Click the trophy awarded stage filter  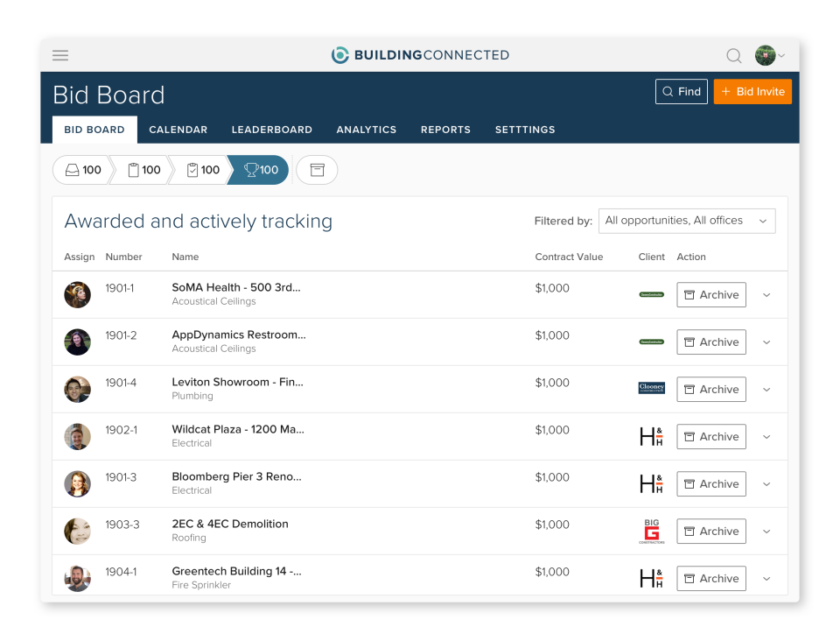coord(258,170)
